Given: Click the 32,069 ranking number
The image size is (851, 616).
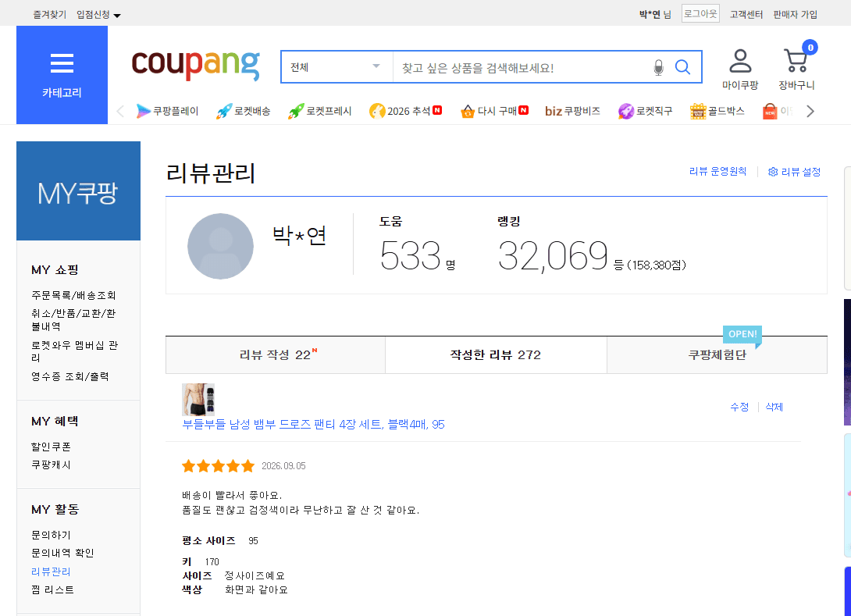Looking at the screenshot, I should tap(553, 256).
